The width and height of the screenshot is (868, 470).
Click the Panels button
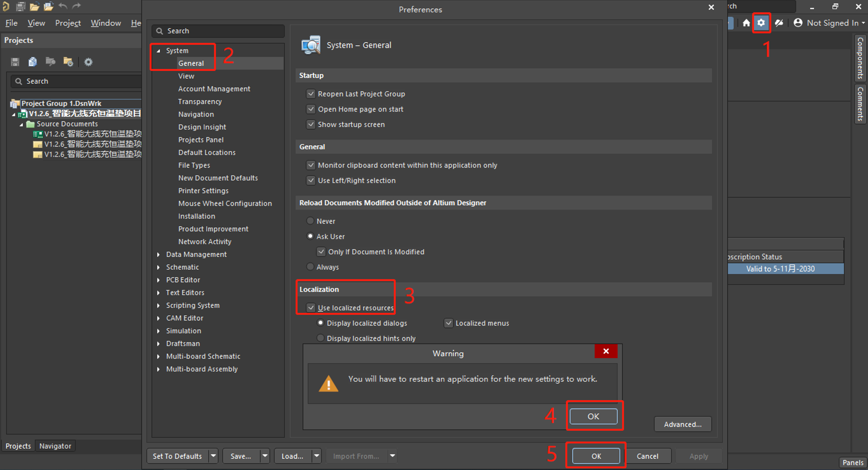click(853, 462)
